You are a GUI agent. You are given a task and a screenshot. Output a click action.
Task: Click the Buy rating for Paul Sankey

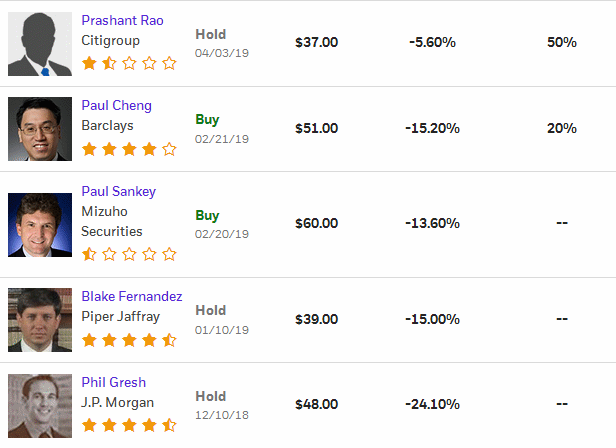[x=207, y=215]
